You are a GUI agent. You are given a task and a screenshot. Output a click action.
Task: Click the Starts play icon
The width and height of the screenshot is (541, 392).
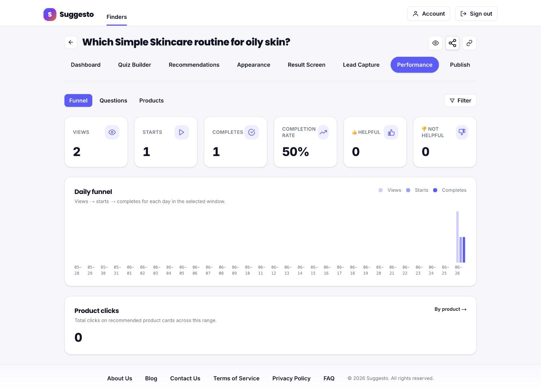click(182, 132)
